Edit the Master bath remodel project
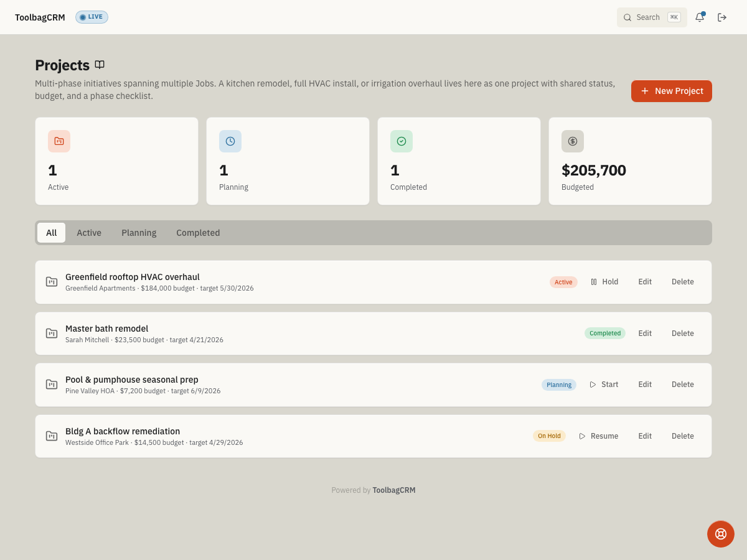 point(645,334)
